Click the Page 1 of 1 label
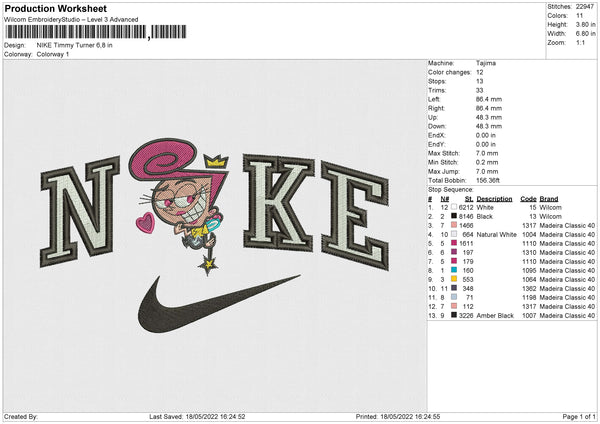The height and width of the screenshot is (424, 600). pyautogui.click(x=579, y=416)
